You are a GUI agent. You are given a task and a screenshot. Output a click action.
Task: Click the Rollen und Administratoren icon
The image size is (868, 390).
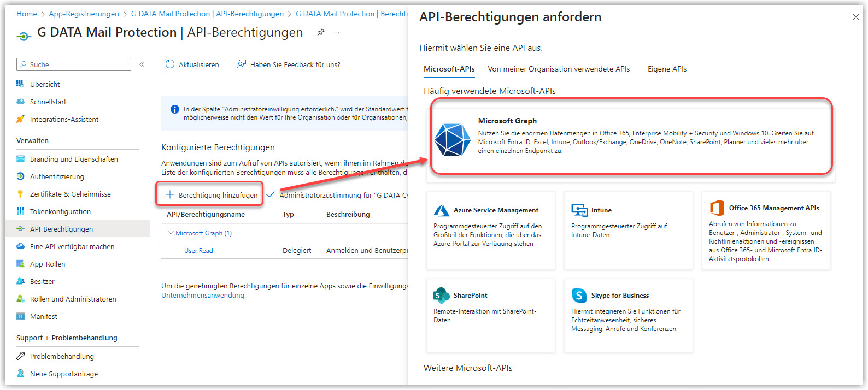20,298
